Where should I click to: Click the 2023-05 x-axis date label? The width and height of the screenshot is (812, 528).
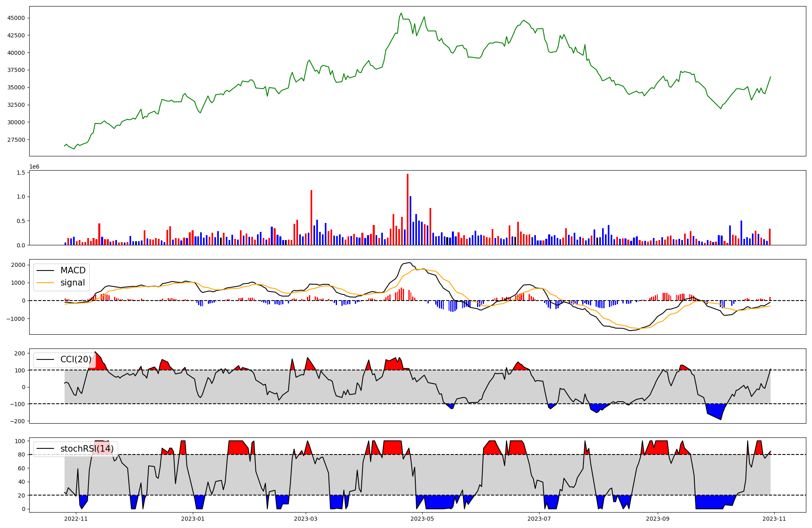(423, 519)
